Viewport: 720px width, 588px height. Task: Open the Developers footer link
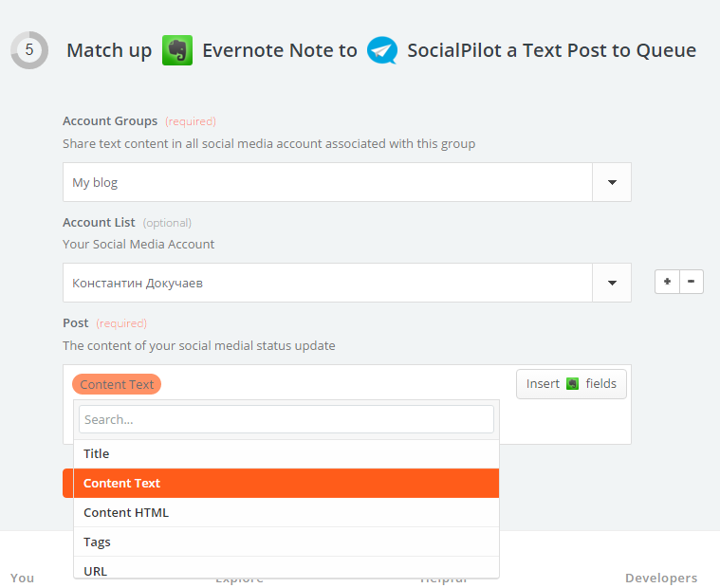point(660,578)
